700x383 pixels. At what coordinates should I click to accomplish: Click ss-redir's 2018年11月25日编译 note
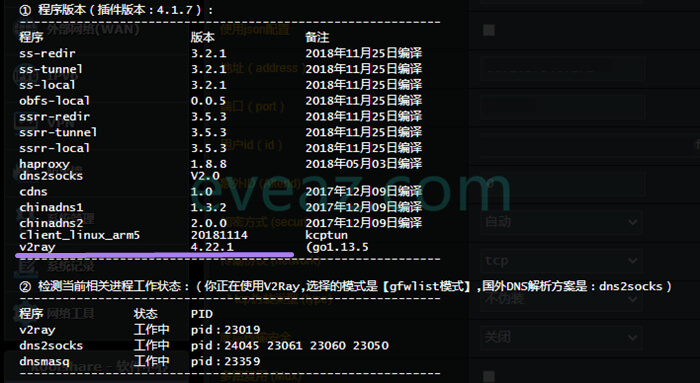pyautogui.click(x=363, y=53)
